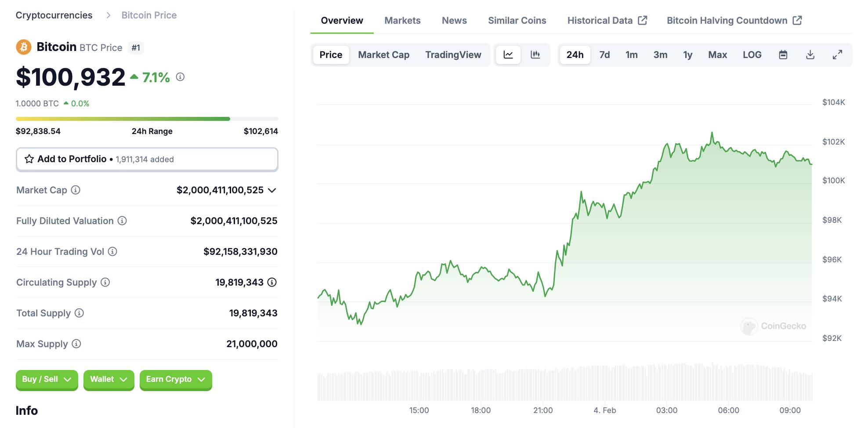Screen dimensions: 868x428
Task: Download chart data icon
Action: coord(810,55)
